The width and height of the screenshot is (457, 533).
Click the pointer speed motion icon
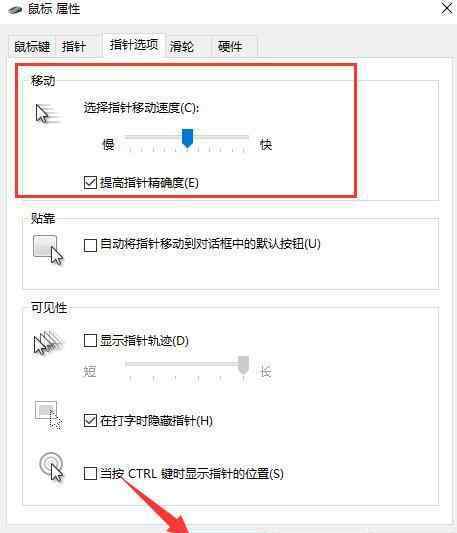48,114
